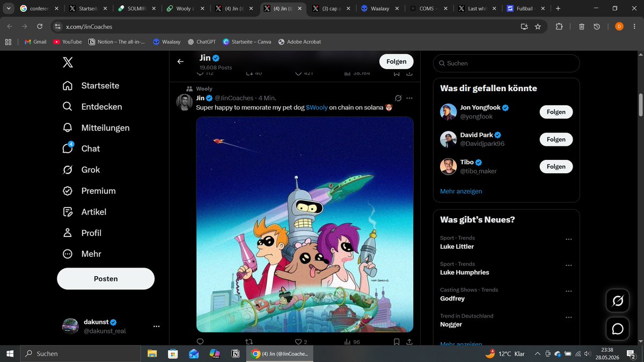
Task: Open the Gmail bookmark
Action: click(x=35, y=42)
